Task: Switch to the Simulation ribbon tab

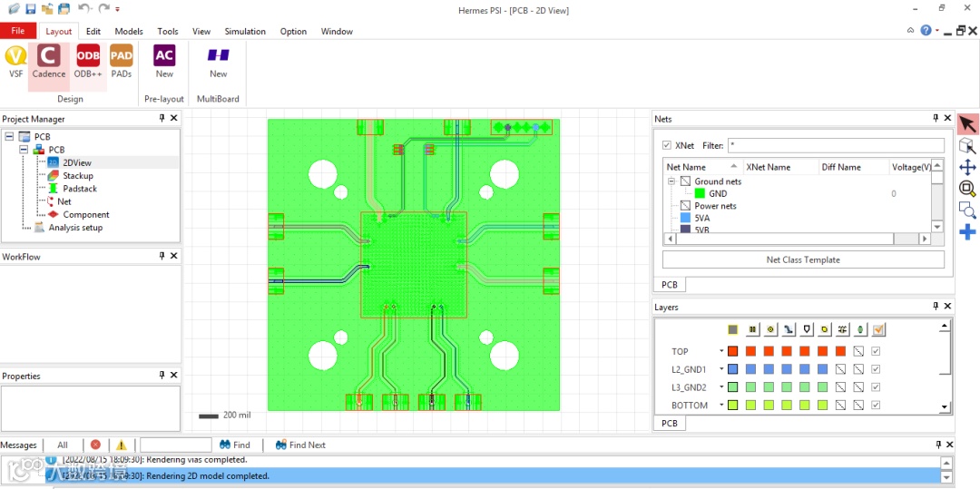Action: [x=245, y=31]
